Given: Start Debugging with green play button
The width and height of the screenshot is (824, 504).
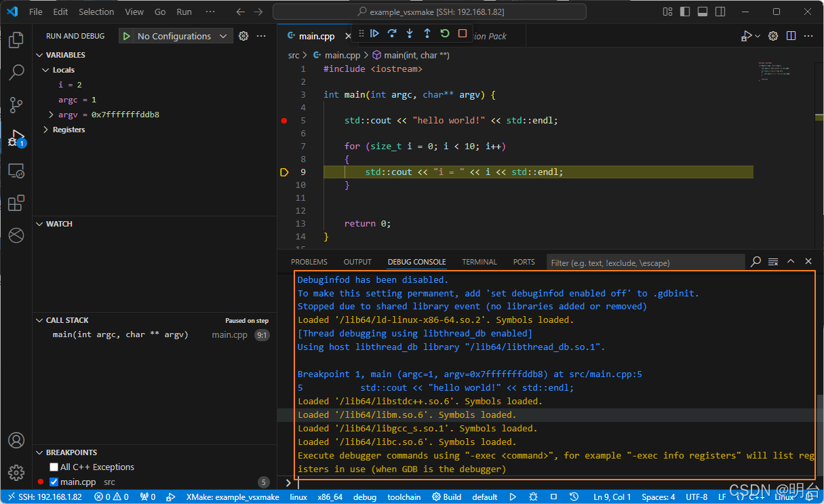Looking at the screenshot, I should click(127, 36).
